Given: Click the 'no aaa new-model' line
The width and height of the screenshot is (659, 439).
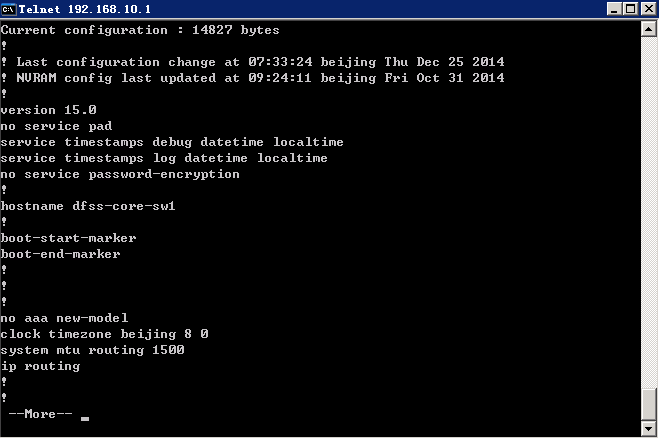Looking at the screenshot, I should tap(64, 318).
